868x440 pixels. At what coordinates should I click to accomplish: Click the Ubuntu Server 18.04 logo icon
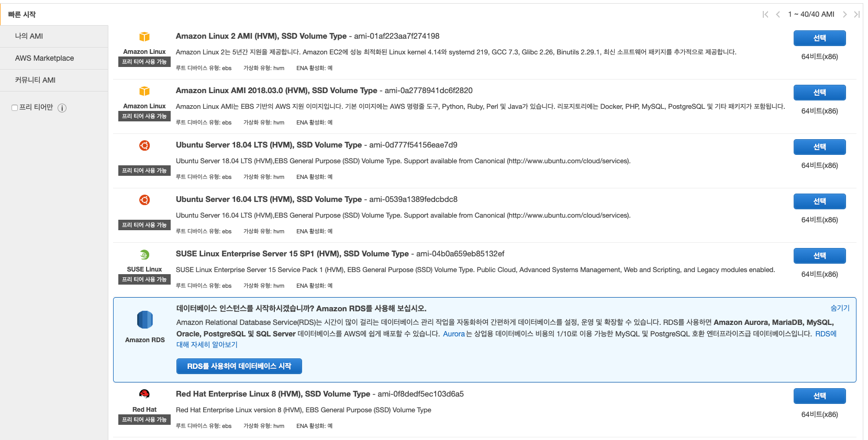[144, 145]
